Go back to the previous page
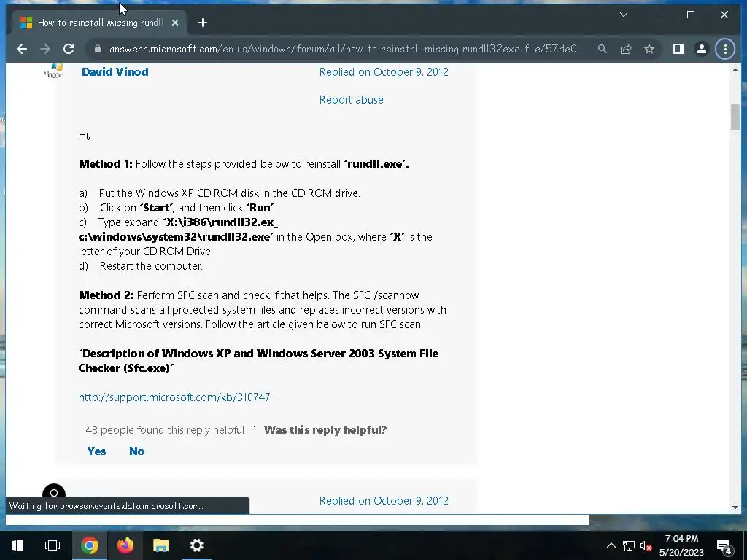 pyautogui.click(x=22, y=49)
